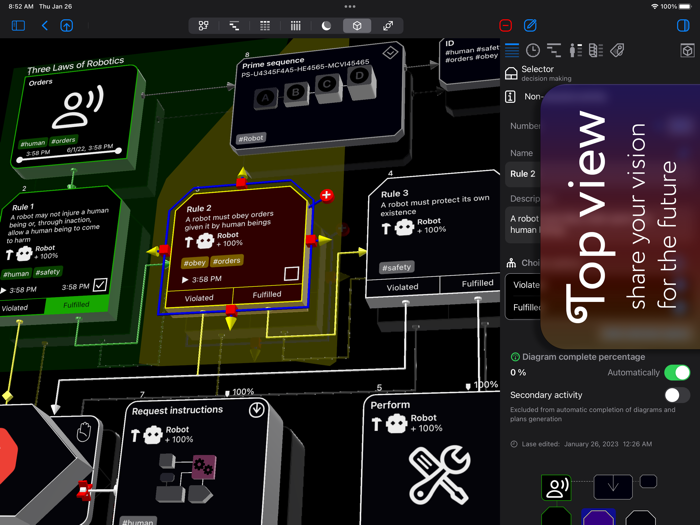Tap the blue edit pencil icon

[x=530, y=25]
